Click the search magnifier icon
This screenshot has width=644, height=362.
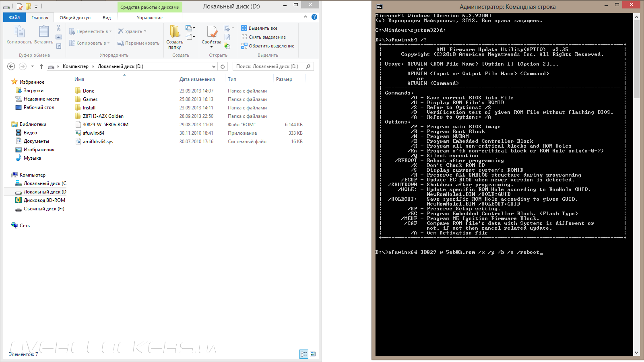point(308,66)
